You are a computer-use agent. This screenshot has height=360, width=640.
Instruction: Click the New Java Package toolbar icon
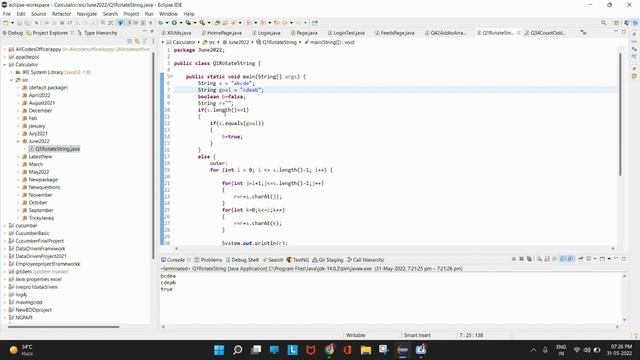pyautogui.click(x=218, y=23)
